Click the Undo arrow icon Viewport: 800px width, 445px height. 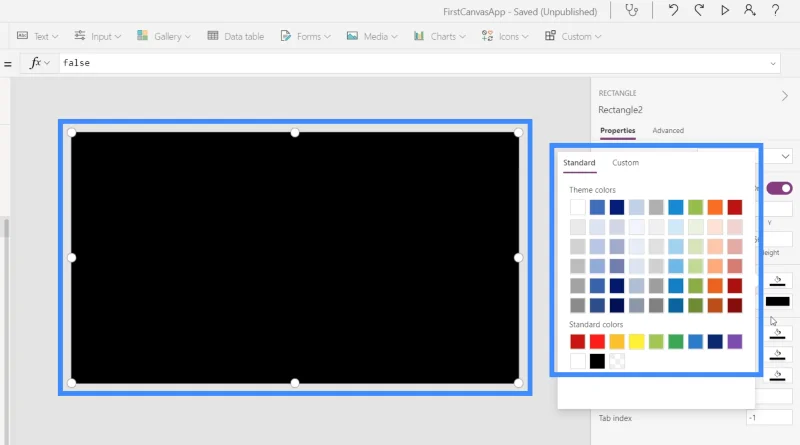(673, 10)
